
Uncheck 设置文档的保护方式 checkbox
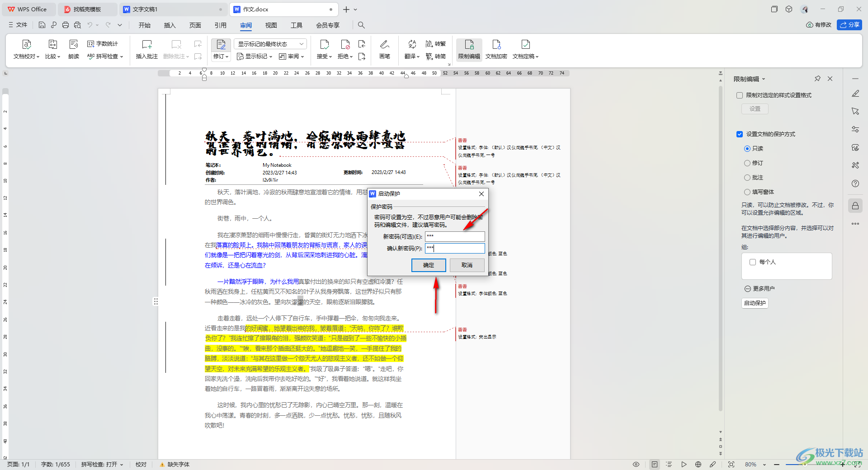(740, 134)
